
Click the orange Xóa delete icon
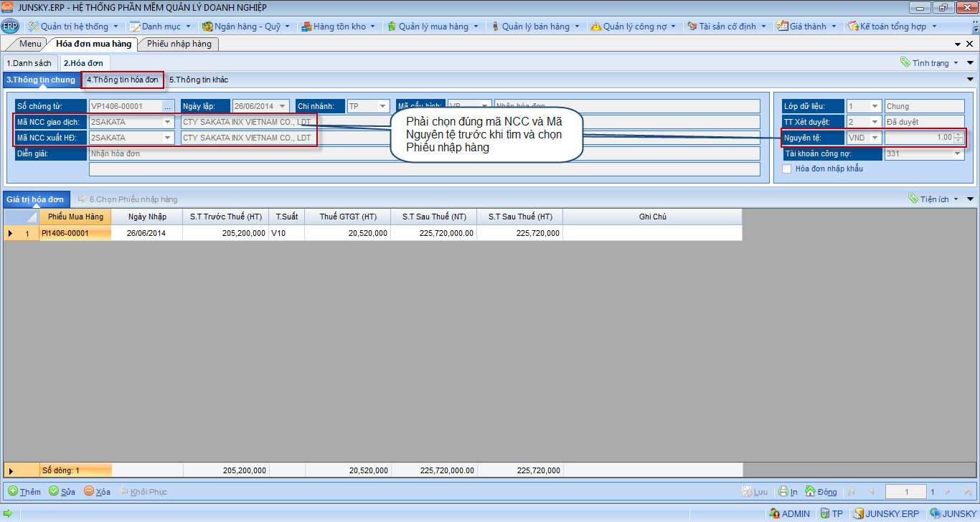89,491
